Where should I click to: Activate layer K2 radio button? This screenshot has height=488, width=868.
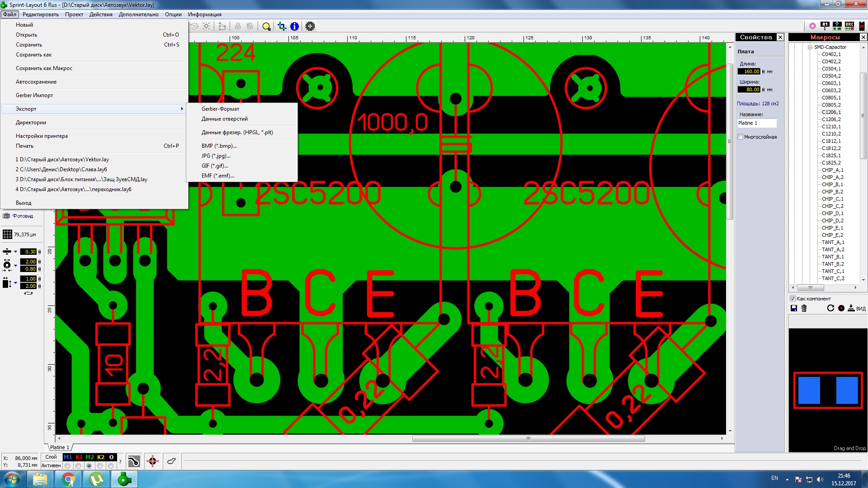[100, 466]
